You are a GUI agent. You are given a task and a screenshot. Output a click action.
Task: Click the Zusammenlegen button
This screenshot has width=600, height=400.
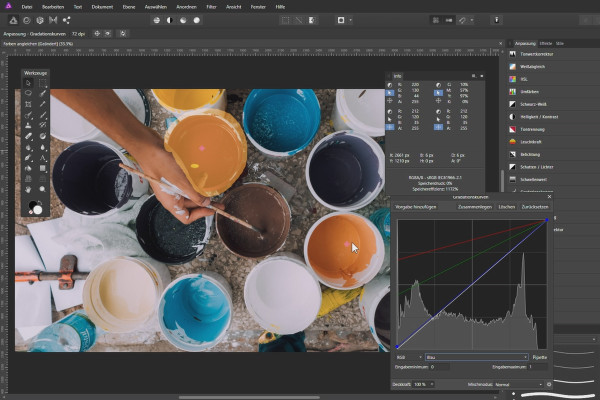[x=475, y=207]
